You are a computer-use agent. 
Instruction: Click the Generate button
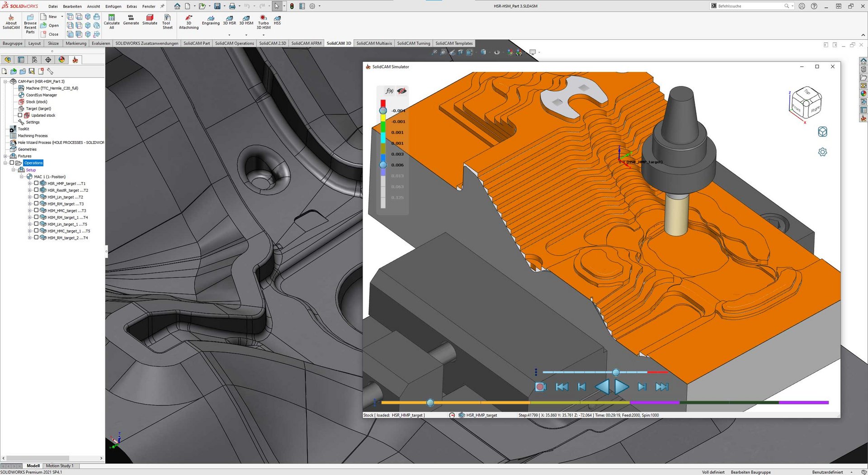point(131,20)
